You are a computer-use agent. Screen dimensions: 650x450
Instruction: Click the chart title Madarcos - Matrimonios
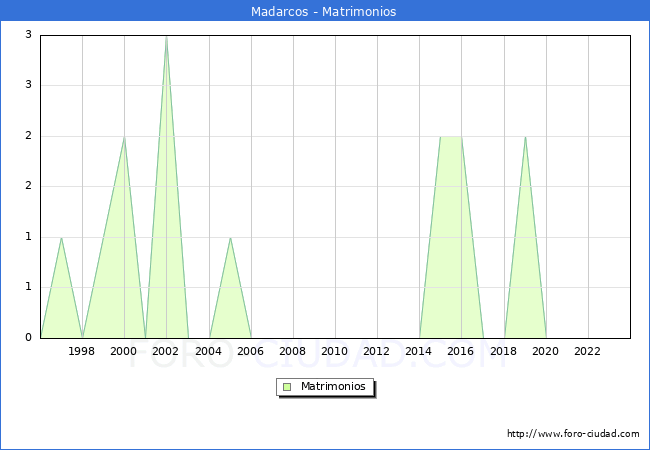coord(323,11)
